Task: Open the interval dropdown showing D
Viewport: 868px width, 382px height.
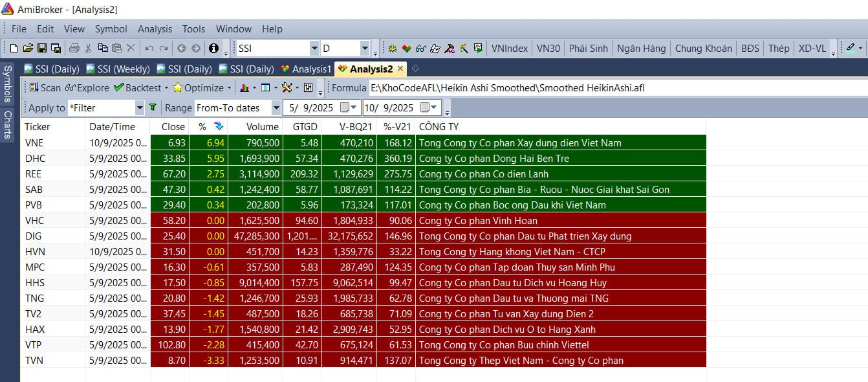Action: [365, 49]
